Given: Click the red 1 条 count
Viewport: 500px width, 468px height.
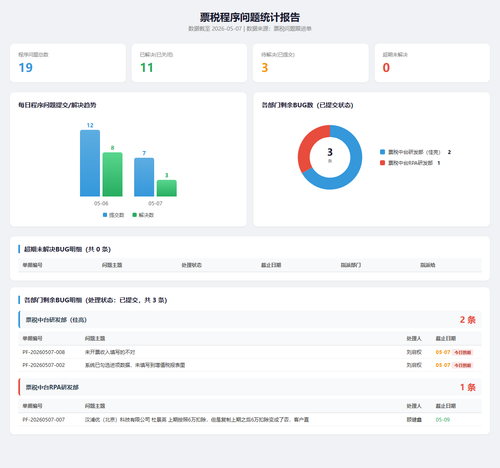Looking at the screenshot, I should 468,387.
